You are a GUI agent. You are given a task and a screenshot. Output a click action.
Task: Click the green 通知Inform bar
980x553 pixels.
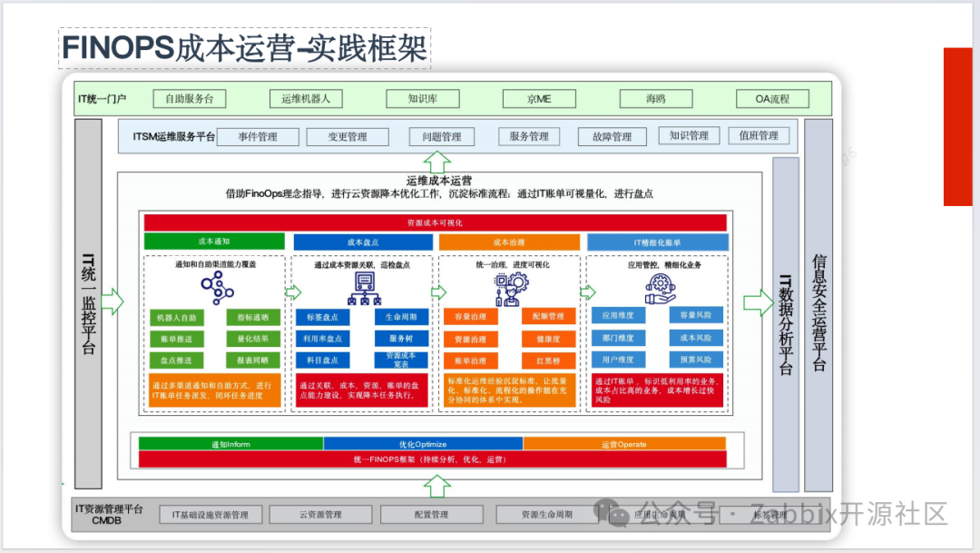(230, 444)
